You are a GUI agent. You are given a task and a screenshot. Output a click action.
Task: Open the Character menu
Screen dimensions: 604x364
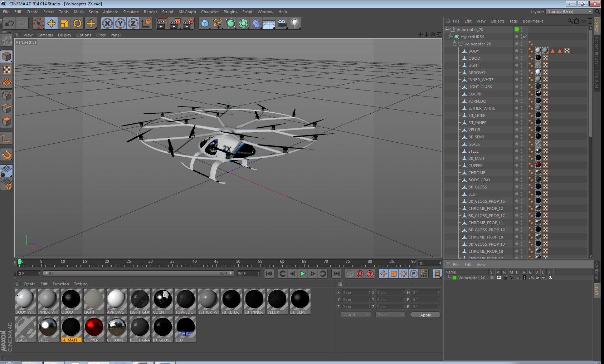(x=210, y=12)
